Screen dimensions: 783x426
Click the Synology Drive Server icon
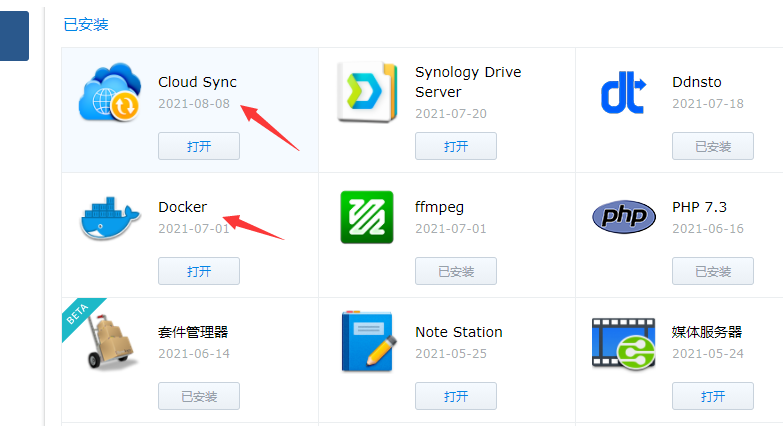pyautogui.click(x=367, y=92)
